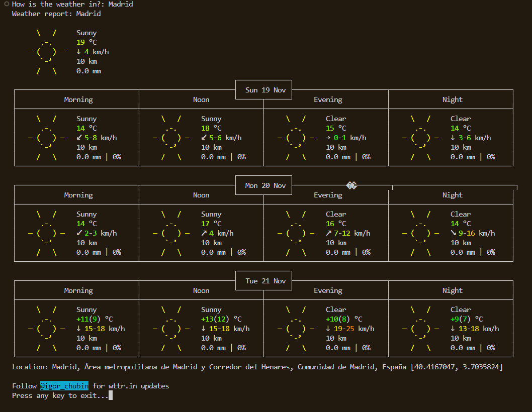The height and width of the screenshot is (412, 532).
Task: Open the @igor_chubin link
Action: click(x=64, y=386)
